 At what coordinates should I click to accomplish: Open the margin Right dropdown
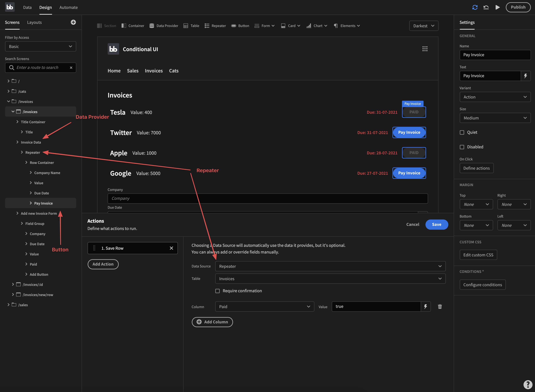click(x=514, y=204)
